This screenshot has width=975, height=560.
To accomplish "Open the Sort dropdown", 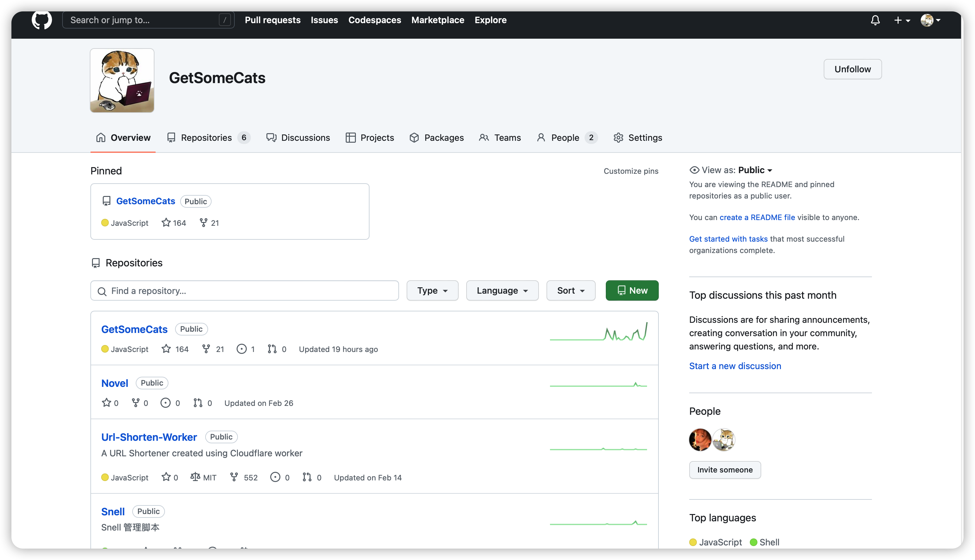I will (571, 290).
